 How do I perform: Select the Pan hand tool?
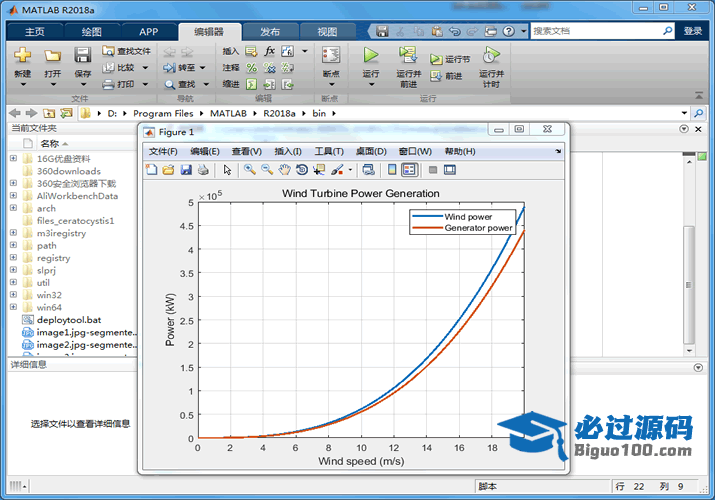pyautogui.click(x=284, y=170)
